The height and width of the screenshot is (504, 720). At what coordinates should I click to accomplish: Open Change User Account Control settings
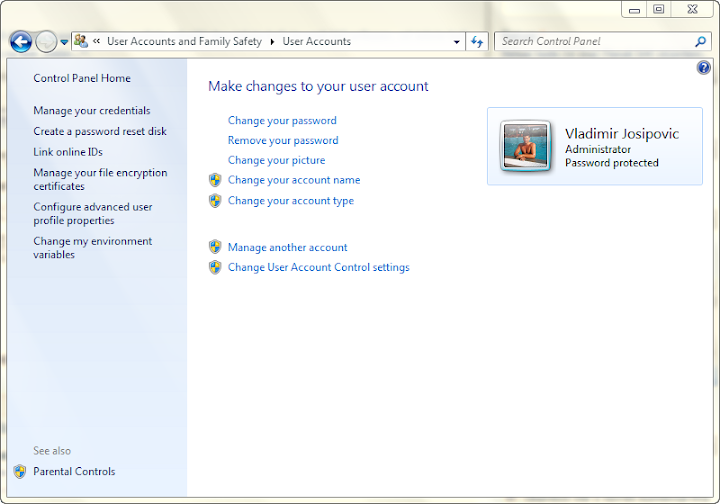319,267
